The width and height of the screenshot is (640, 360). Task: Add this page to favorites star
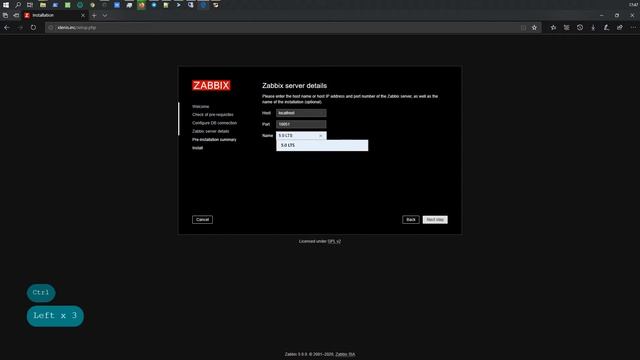(x=534, y=27)
